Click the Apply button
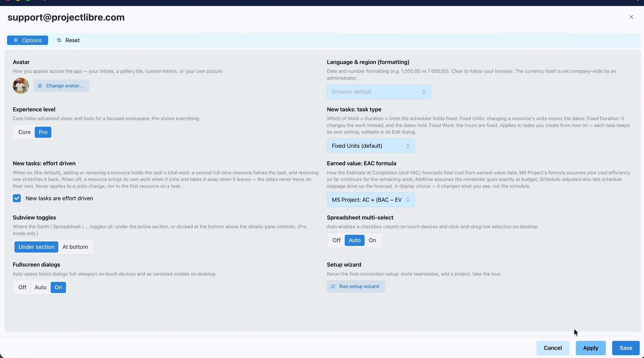The width and height of the screenshot is (644, 358). (591, 348)
